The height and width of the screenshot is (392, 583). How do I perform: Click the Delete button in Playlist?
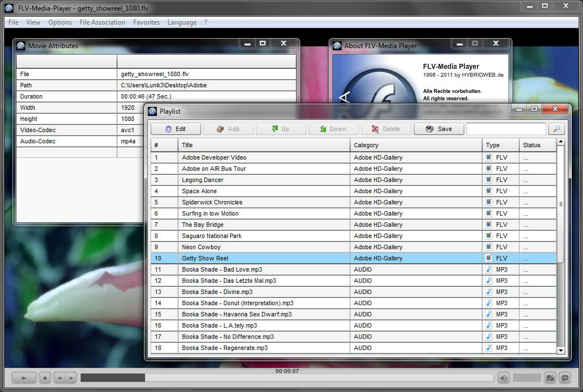coord(386,129)
